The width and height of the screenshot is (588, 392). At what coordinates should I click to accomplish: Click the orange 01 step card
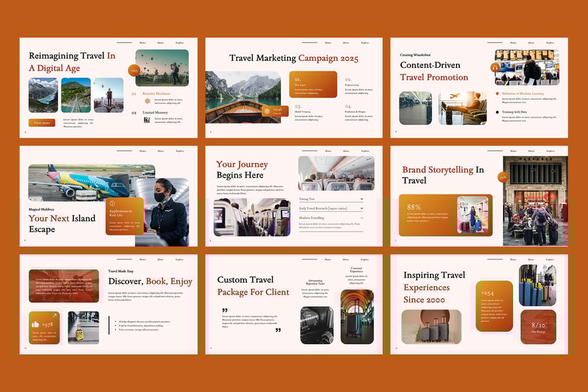coord(313,84)
